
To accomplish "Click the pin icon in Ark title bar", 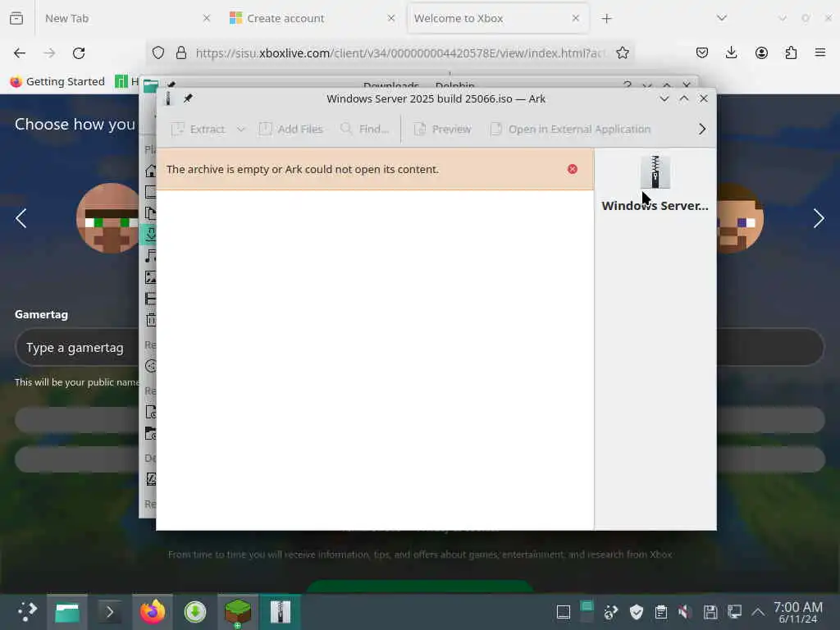I will [x=188, y=98].
